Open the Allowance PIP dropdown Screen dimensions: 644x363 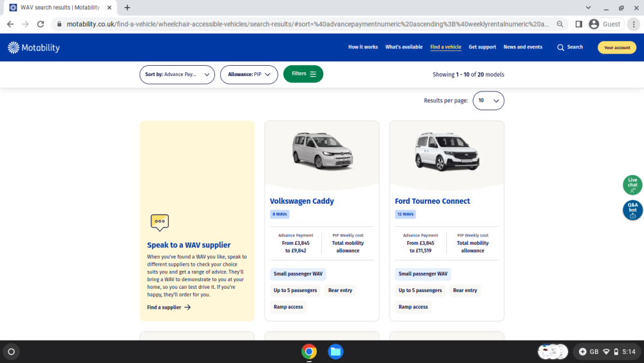(x=249, y=74)
